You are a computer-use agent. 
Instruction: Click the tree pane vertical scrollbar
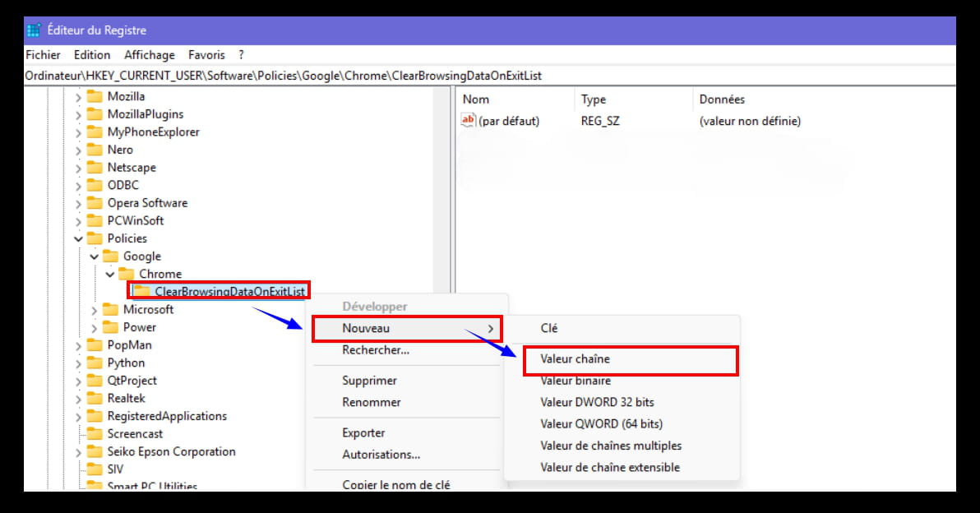pyautogui.click(x=442, y=189)
